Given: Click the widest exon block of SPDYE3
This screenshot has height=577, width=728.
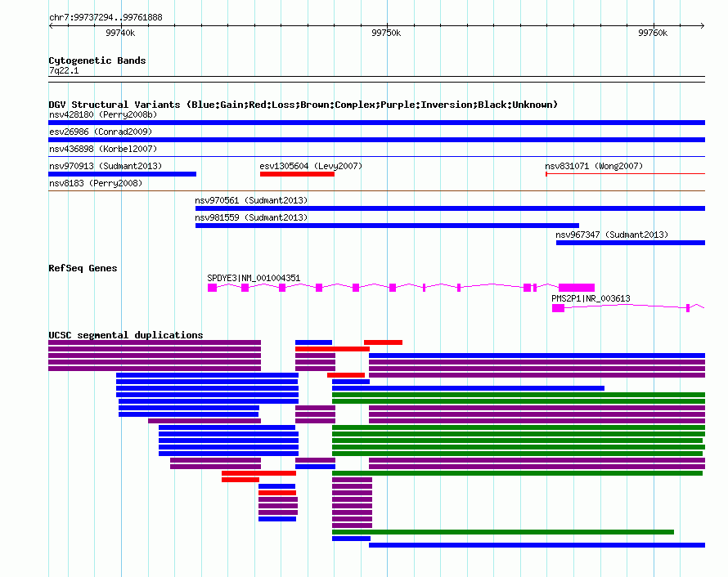Looking at the screenshot, I should [577, 288].
